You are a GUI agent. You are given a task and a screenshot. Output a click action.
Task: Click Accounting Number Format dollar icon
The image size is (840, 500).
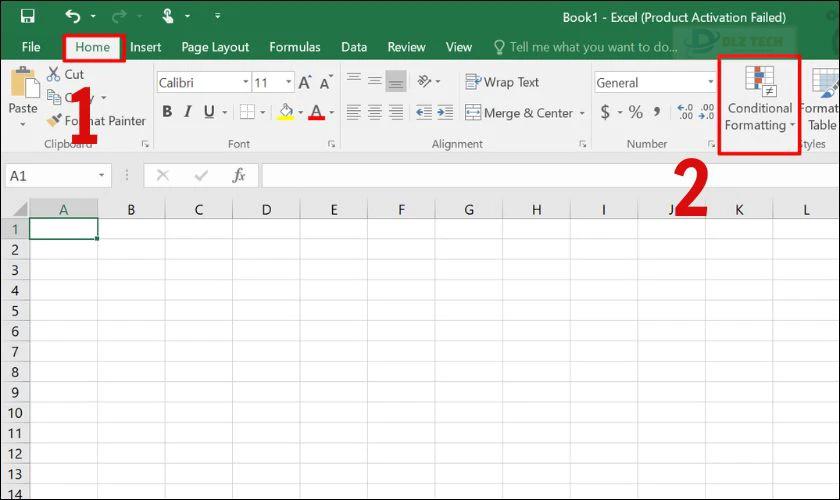(605, 112)
